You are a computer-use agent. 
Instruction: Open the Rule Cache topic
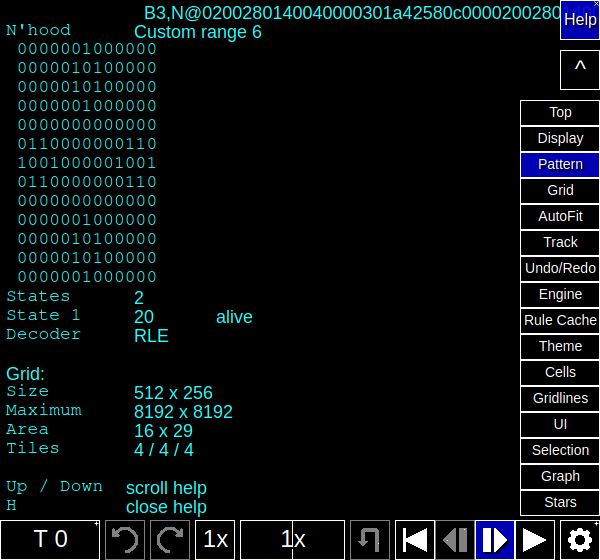coord(560,320)
